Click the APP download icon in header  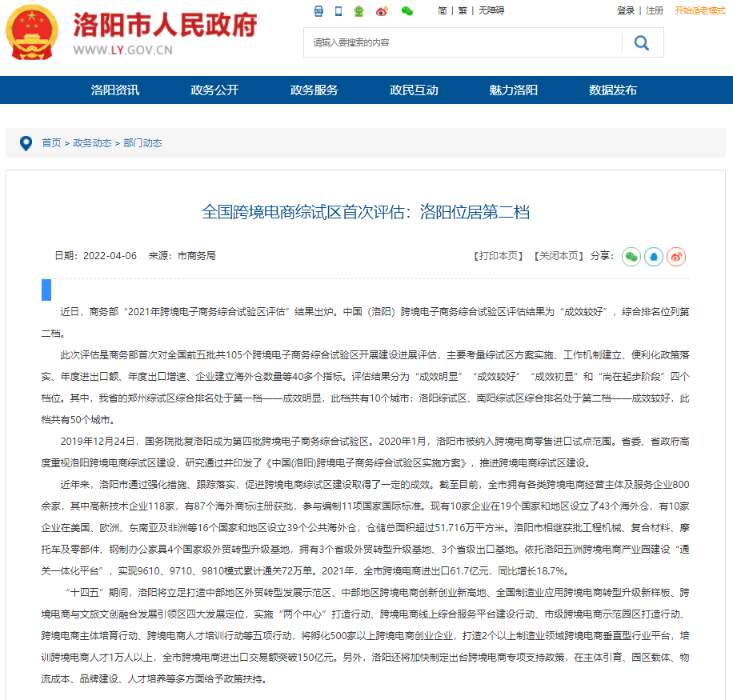coord(318,10)
